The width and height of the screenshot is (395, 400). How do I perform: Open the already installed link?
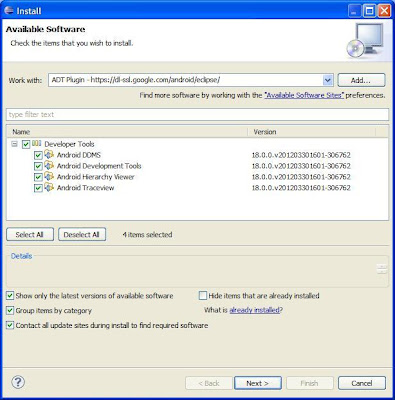pyautogui.click(x=254, y=310)
